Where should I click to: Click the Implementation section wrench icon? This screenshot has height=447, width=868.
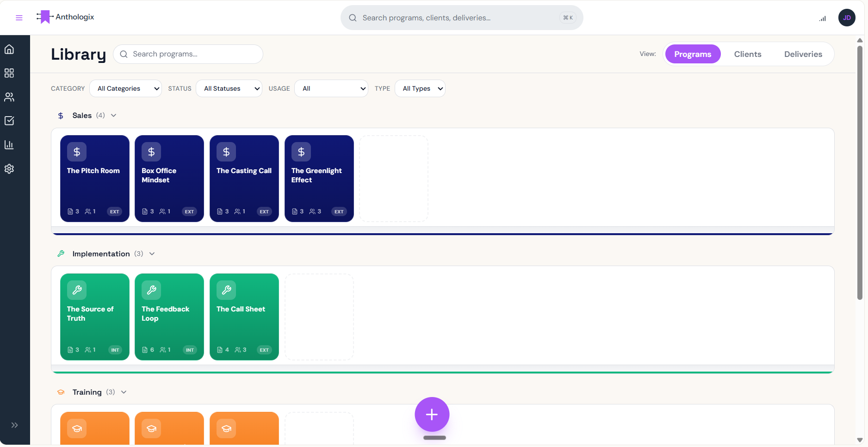click(x=61, y=254)
